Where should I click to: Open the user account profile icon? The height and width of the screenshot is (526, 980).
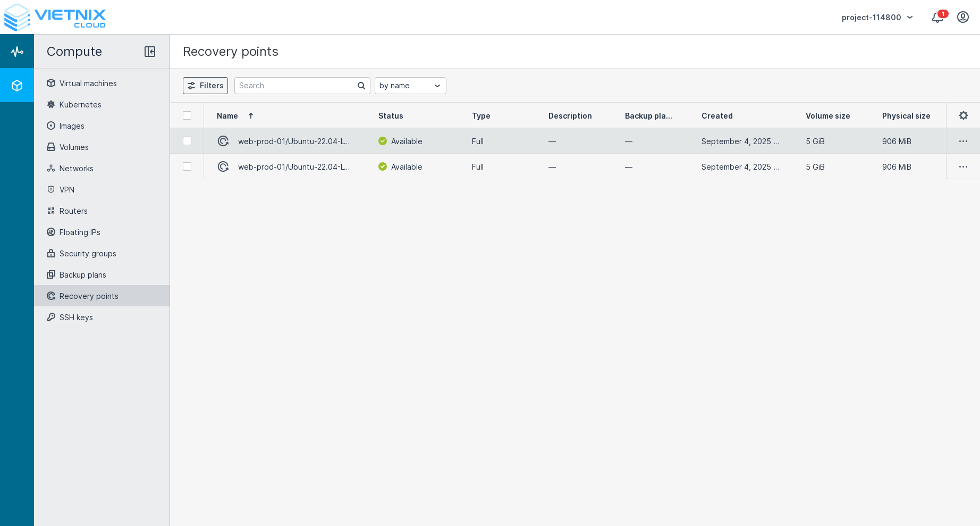pyautogui.click(x=963, y=18)
